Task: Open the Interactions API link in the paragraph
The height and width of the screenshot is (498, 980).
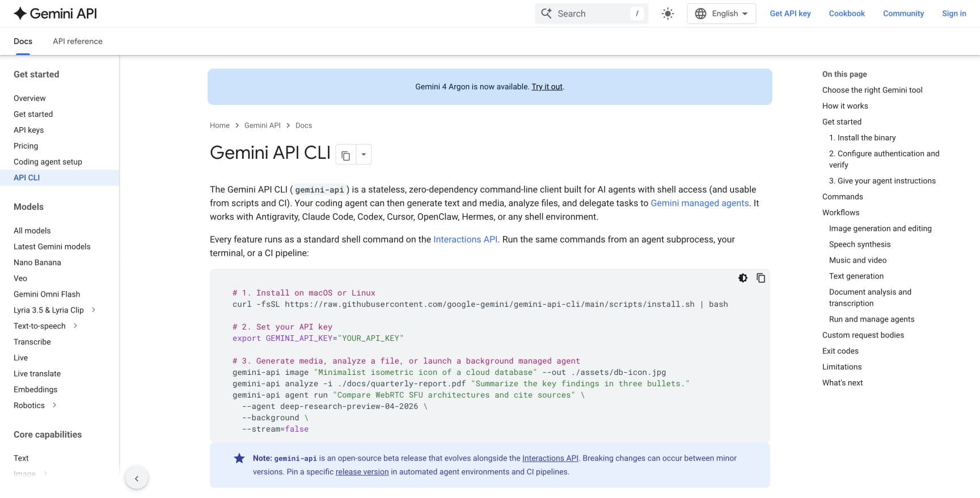Action: pyautogui.click(x=465, y=239)
